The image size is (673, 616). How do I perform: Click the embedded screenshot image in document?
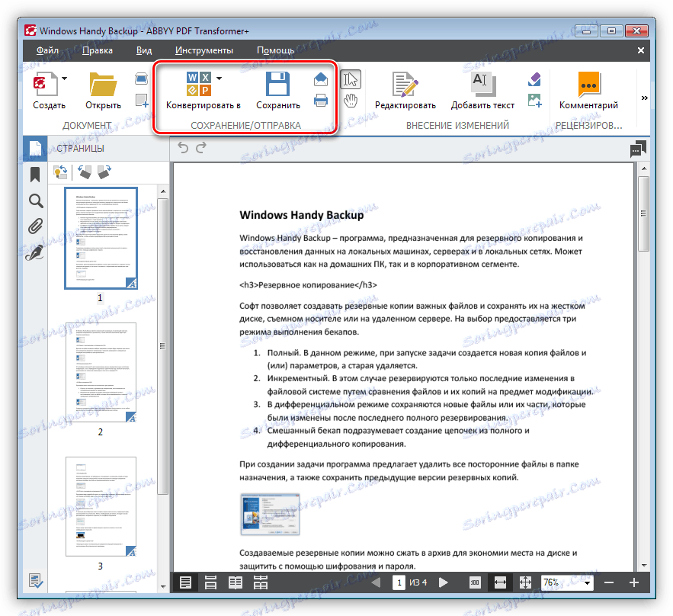point(270,514)
